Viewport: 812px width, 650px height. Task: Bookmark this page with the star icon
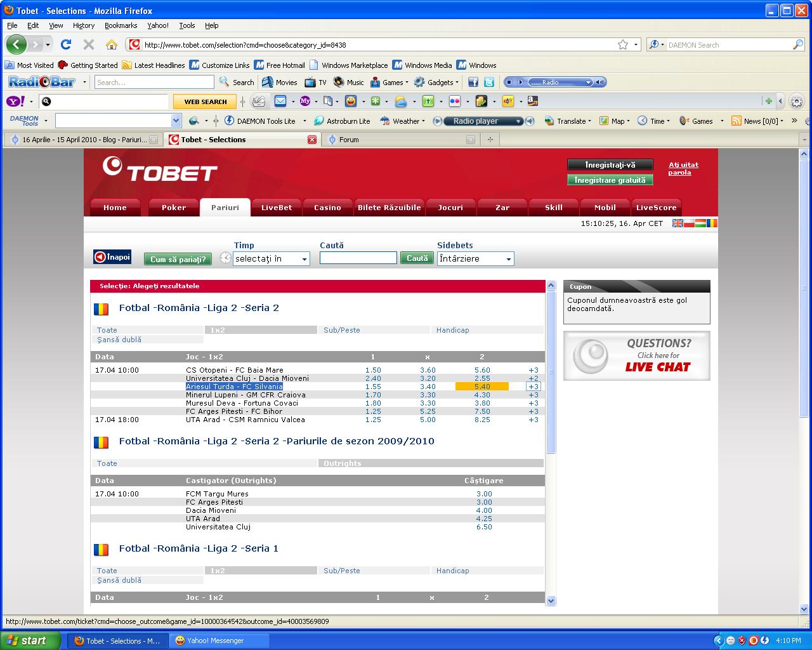pyautogui.click(x=623, y=44)
